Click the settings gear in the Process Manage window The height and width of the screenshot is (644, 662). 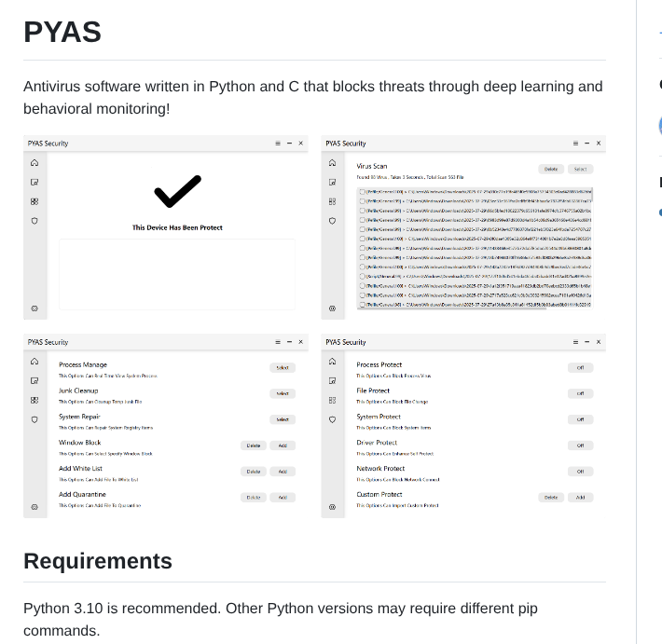pos(34,508)
